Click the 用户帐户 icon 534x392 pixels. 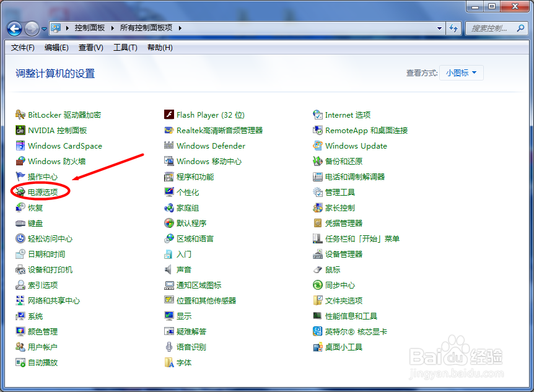[20, 347]
